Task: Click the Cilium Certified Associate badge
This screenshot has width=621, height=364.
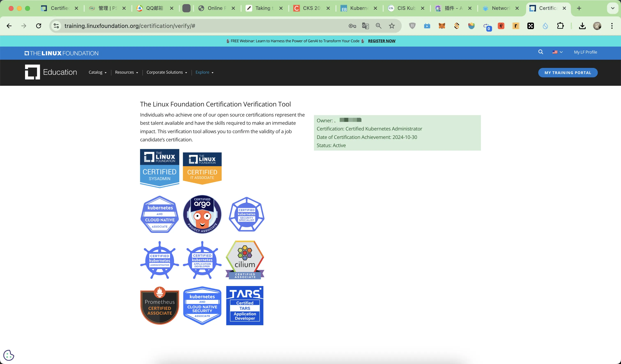Action: click(x=245, y=260)
